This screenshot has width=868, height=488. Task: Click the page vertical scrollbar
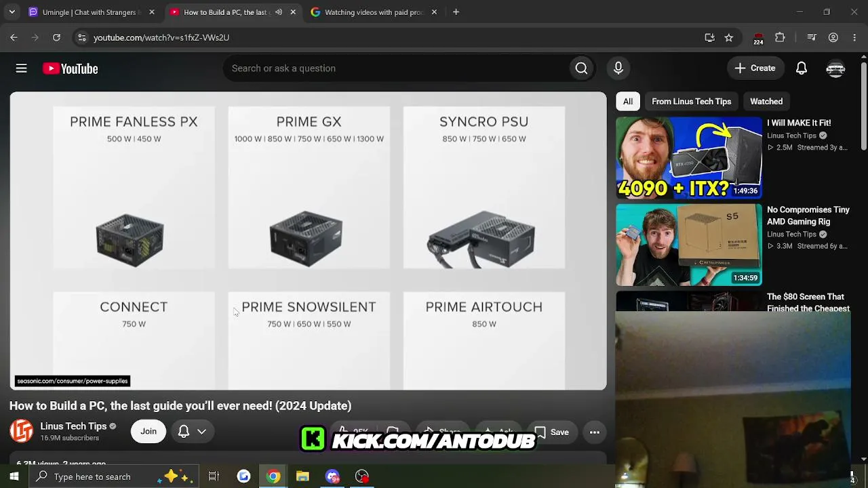[x=863, y=107]
